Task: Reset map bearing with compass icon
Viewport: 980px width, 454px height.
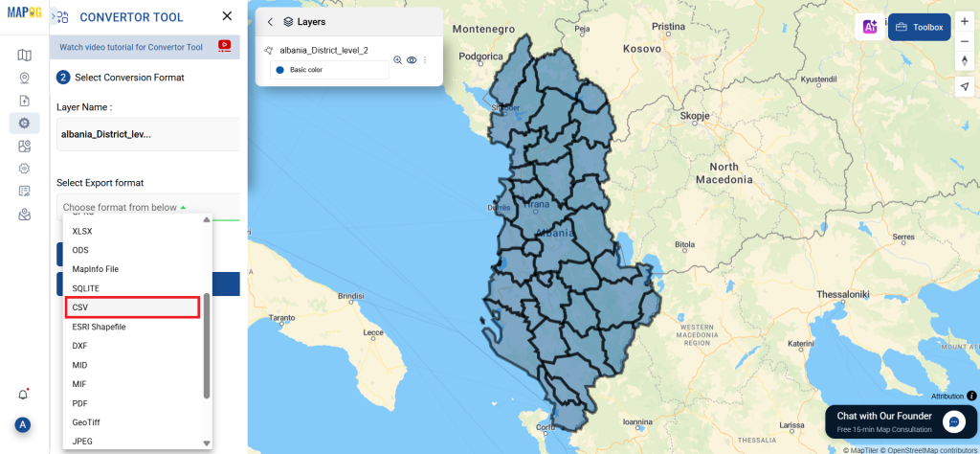Action: [965, 61]
